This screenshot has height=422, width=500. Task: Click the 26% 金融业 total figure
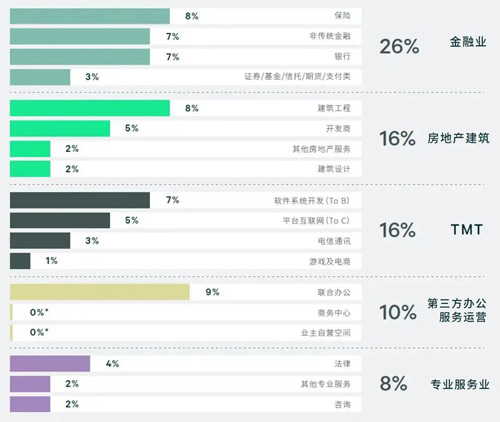coord(399,46)
